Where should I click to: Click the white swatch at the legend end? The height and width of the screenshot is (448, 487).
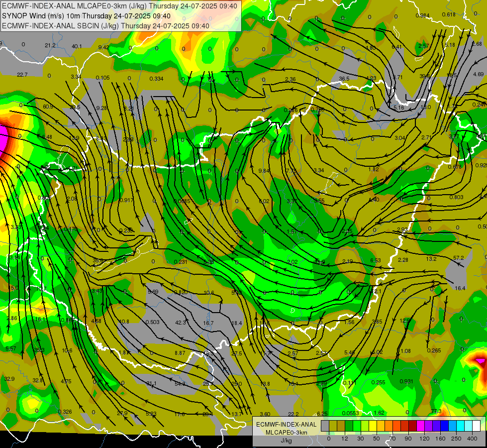pos(477,426)
